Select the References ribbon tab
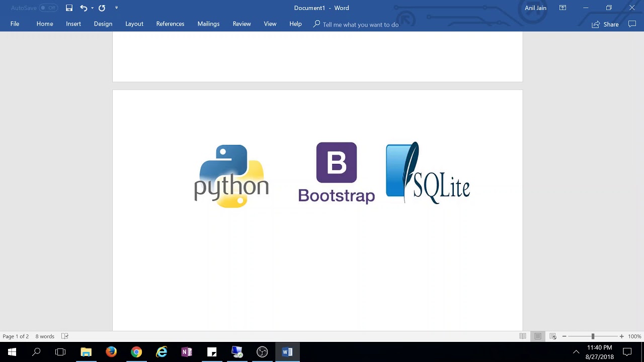 point(170,24)
